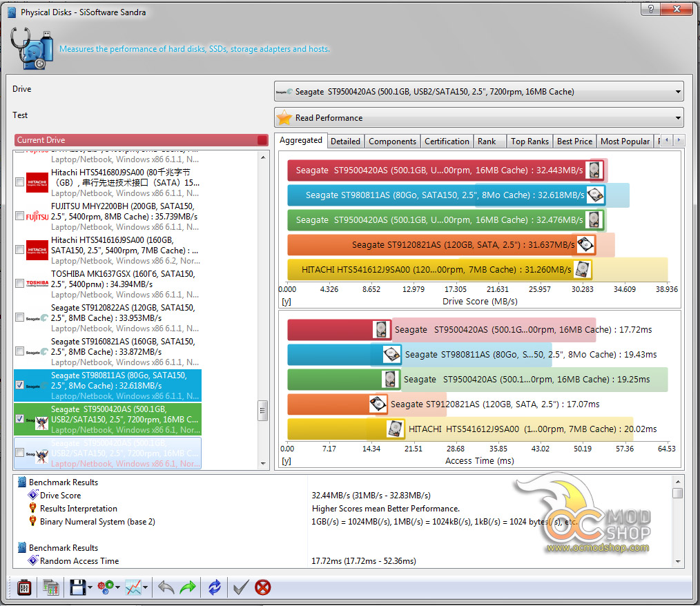
Task: Open the Test Read Performance dropdown
Action: pos(478,118)
